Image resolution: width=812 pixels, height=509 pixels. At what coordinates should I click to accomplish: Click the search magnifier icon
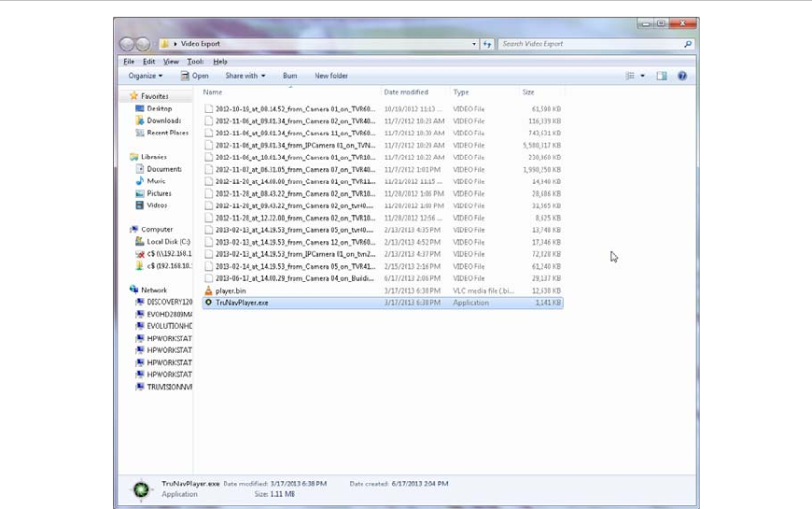(x=688, y=44)
